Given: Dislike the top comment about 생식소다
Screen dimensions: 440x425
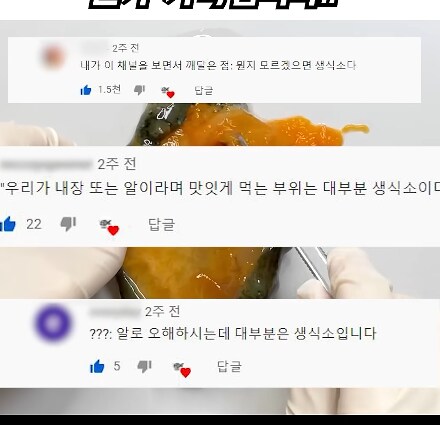Looking at the screenshot, I should (x=139, y=90).
